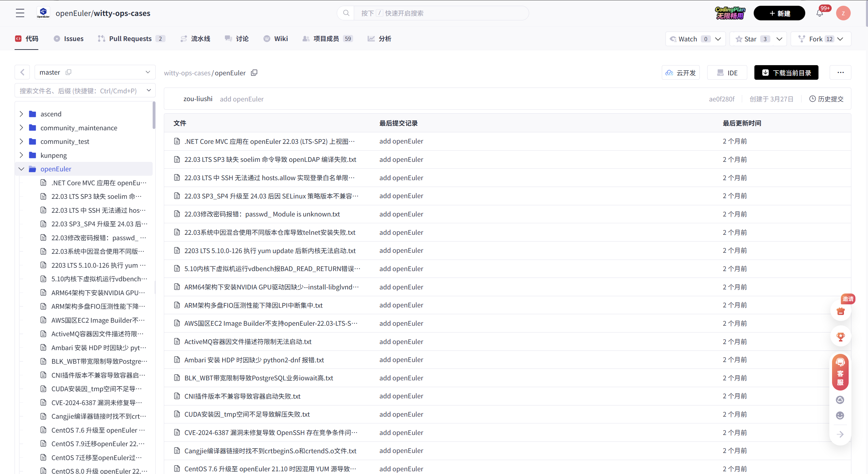Click 下载当前目录 download button
The image size is (868, 474).
[x=786, y=73]
